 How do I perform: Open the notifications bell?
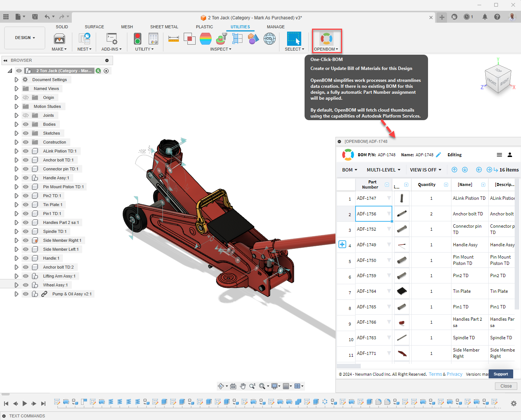[485, 17]
